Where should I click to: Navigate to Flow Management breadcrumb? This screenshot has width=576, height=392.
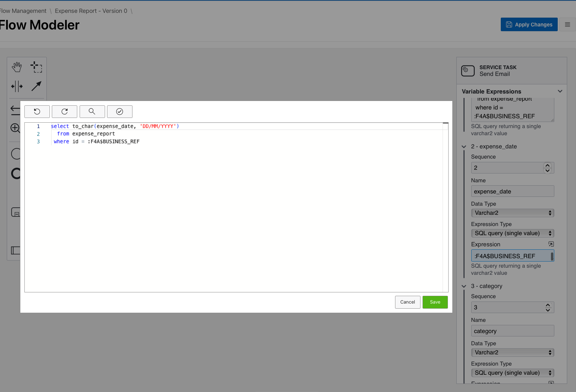[23, 11]
